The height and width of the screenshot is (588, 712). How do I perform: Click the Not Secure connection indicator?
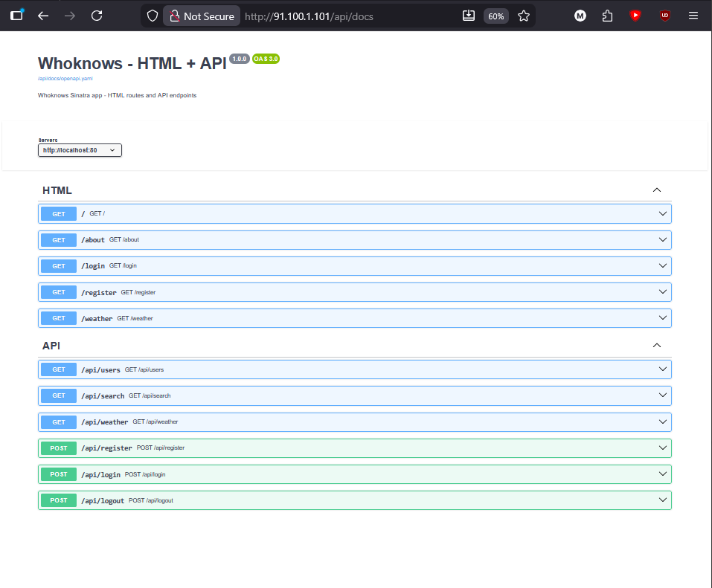coord(202,16)
